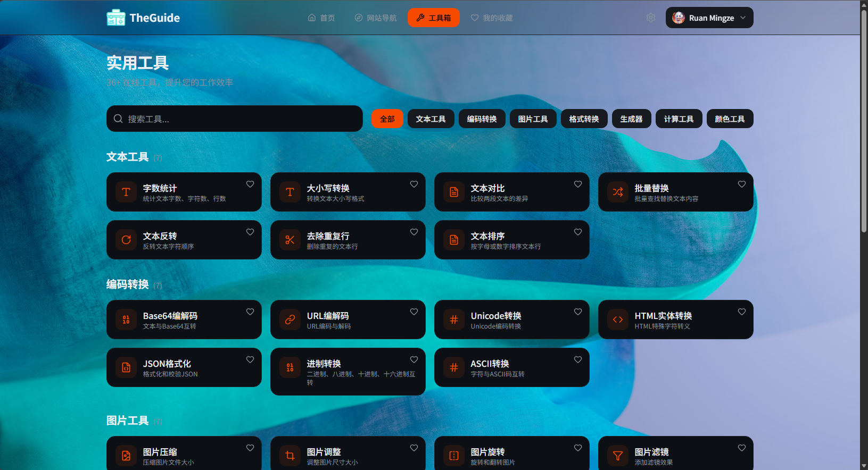
Task: Click the search magnifier icon
Action: [118, 119]
